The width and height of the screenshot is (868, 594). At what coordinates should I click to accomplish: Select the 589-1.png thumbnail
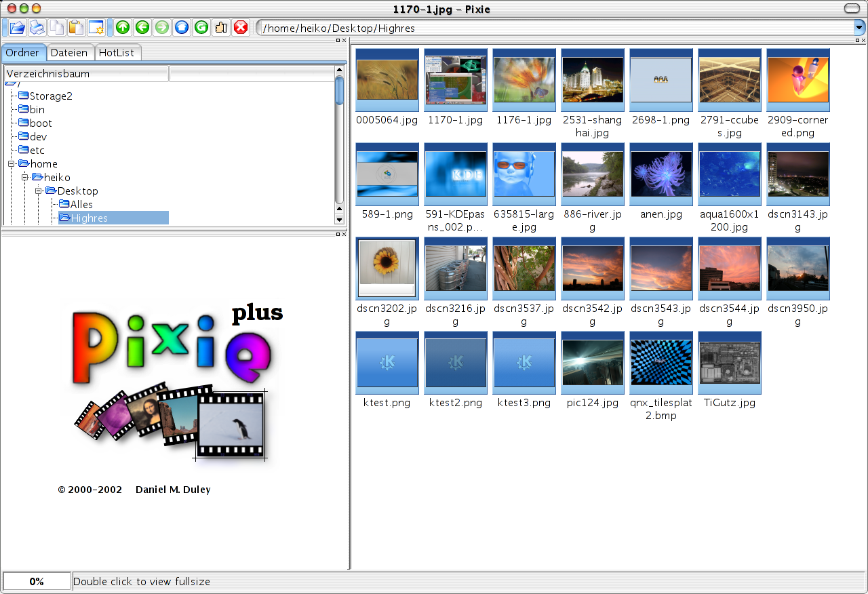tap(387, 174)
